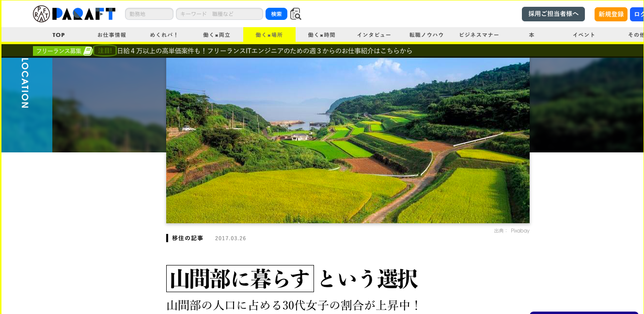Click the orange 新規登録 button

coord(611,14)
